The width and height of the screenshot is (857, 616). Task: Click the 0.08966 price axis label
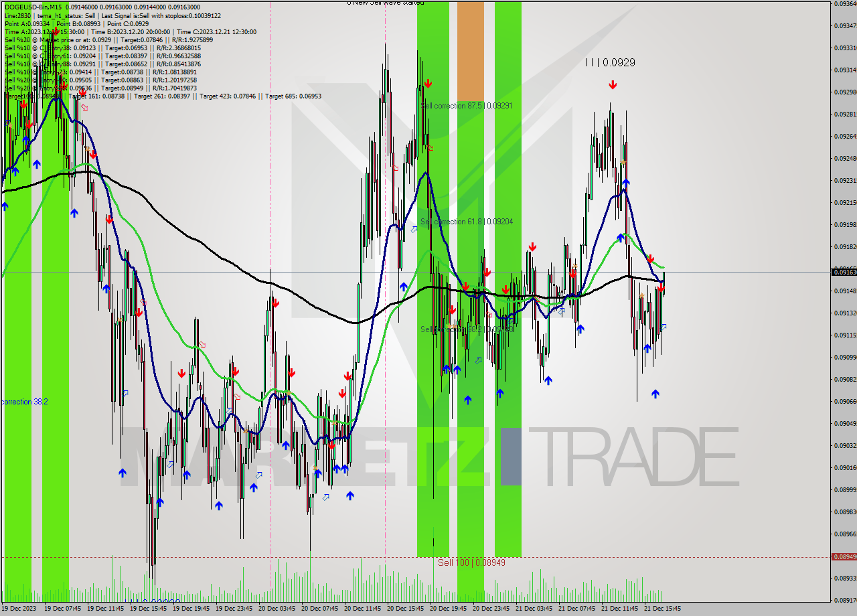pos(845,534)
